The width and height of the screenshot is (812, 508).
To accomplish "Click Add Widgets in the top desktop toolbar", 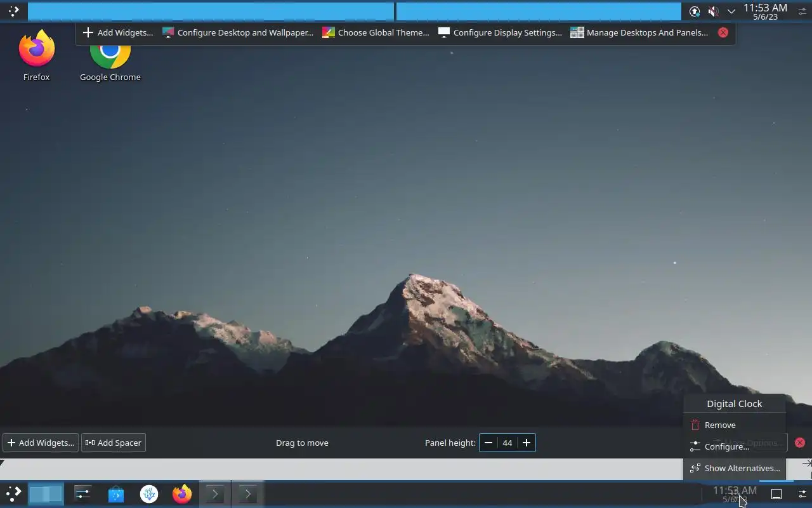I will coord(118,32).
